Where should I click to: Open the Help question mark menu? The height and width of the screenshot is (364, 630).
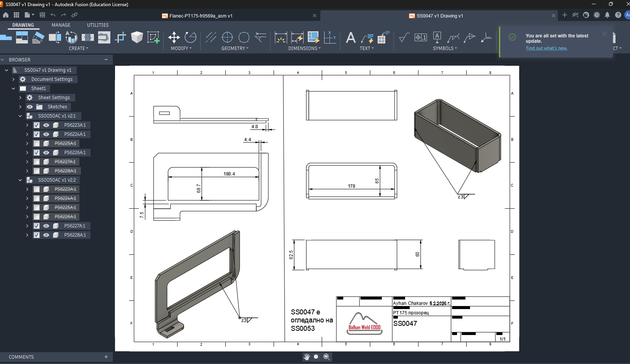[618, 15]
